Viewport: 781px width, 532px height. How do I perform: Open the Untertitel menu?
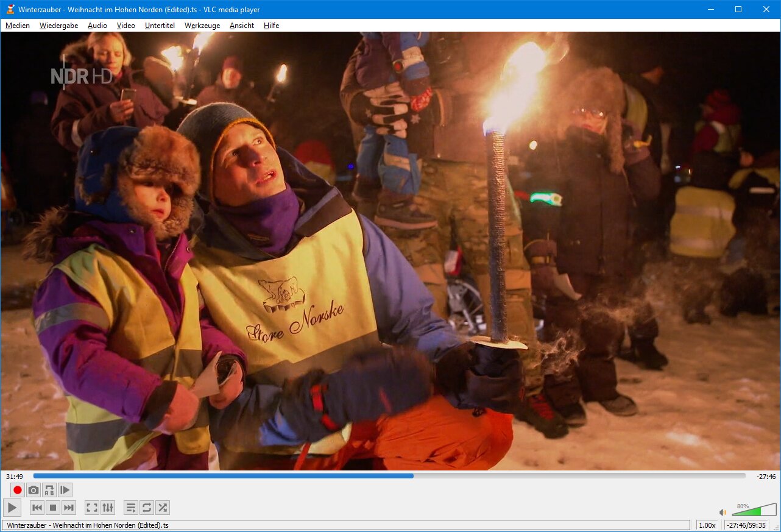(x=160, y=26)
